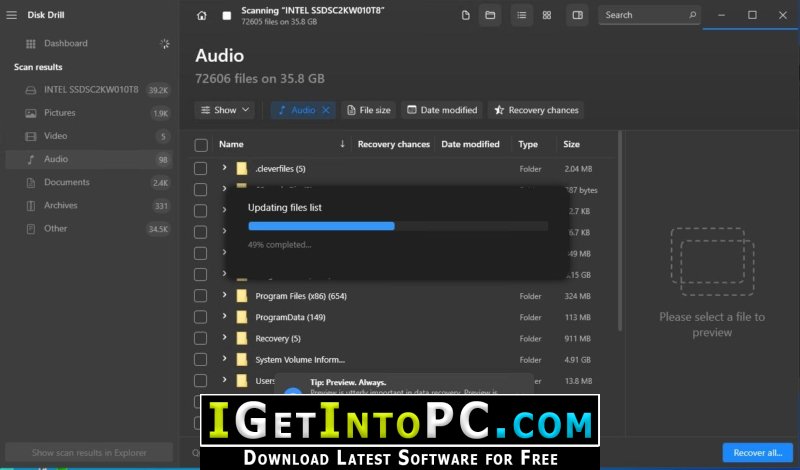Sort by the Type column header
The height and width of the screenshot is (470, 800).
[528, 144]
